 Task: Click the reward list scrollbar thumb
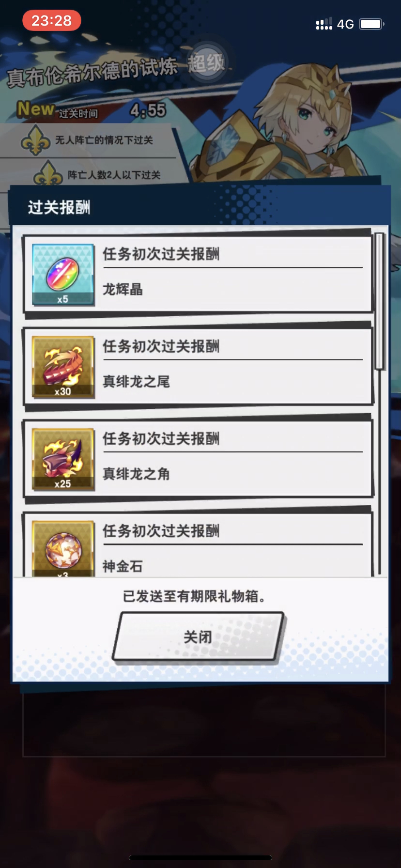pyautogui.click(x=379, y=301)
